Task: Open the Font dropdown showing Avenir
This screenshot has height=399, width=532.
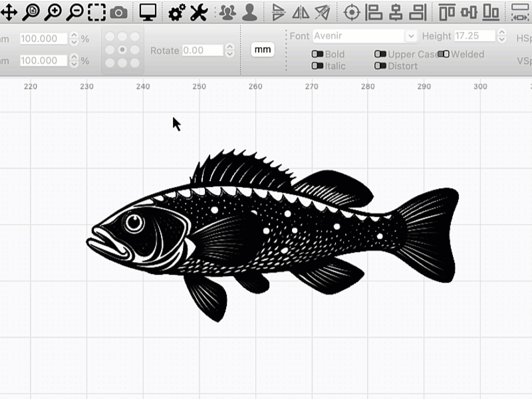Action: tap(364, 36)
